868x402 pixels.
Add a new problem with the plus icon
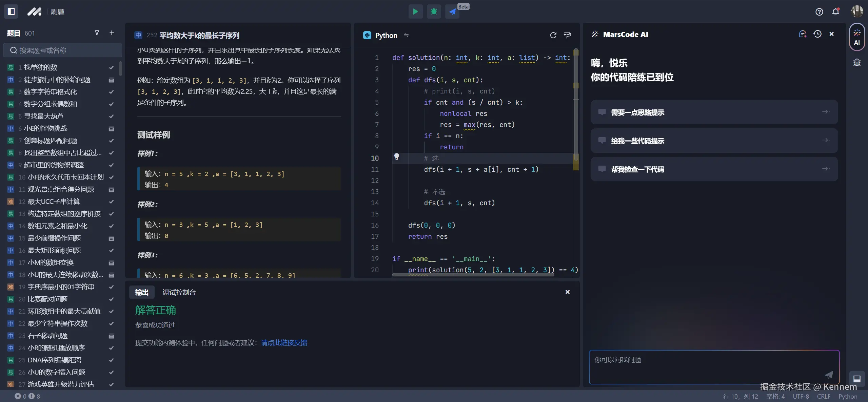point(112,33)
